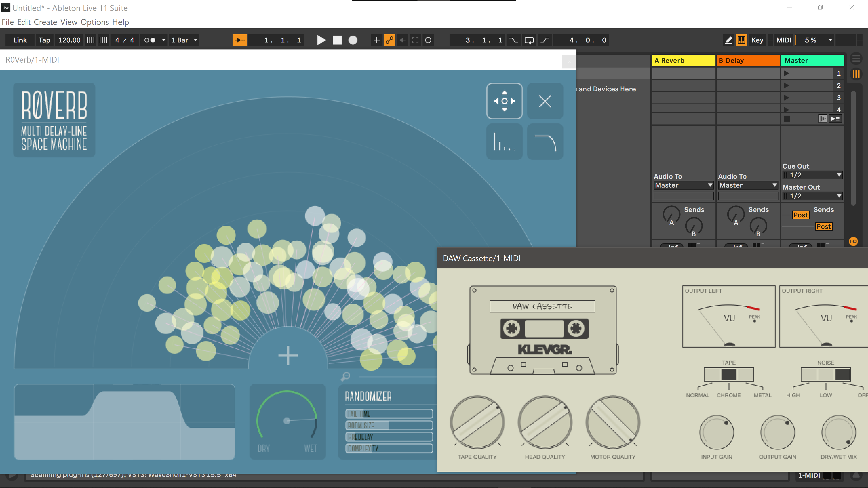
Task: Open the View menu
Action: (x=69, y=22)
